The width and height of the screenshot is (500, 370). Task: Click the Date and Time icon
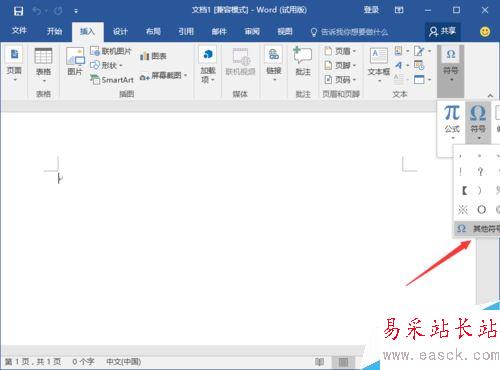click(x=419, y=65)
